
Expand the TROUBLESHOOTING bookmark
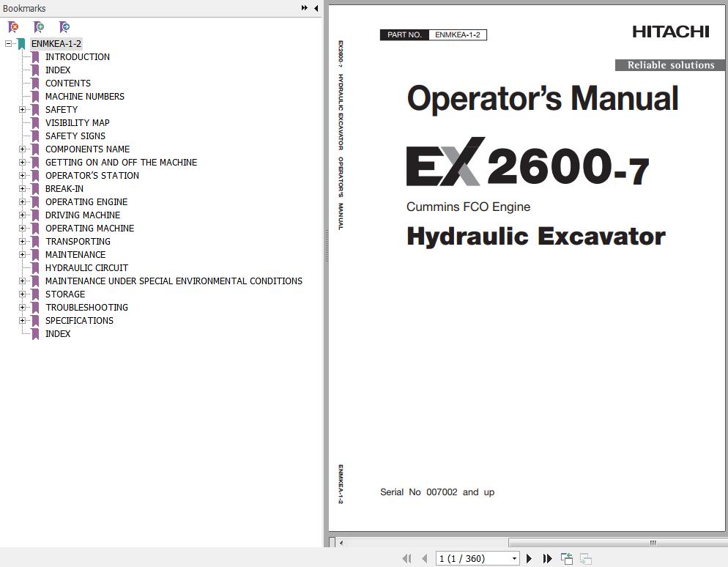click(22, 308)
